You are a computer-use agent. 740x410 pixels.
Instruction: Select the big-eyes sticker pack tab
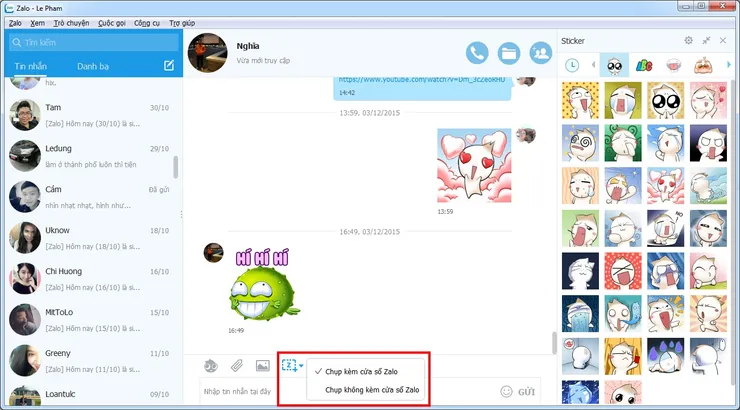[614, 65]
